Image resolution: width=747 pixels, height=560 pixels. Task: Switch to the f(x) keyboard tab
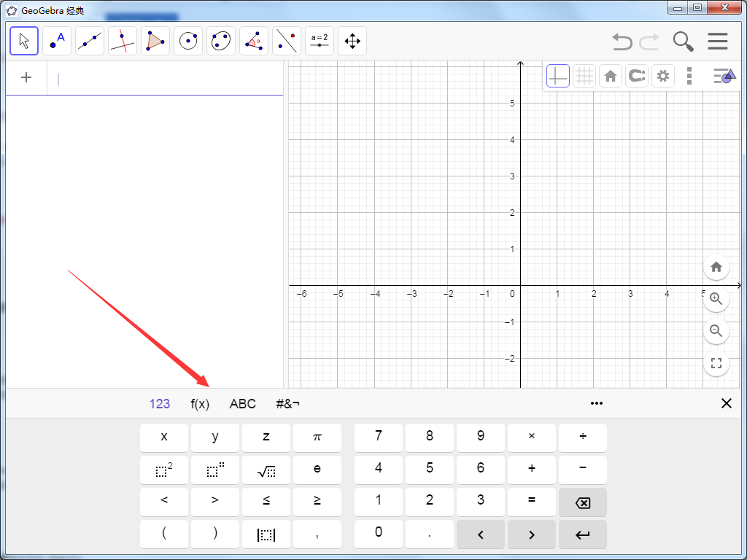click(x=200, y=403)
